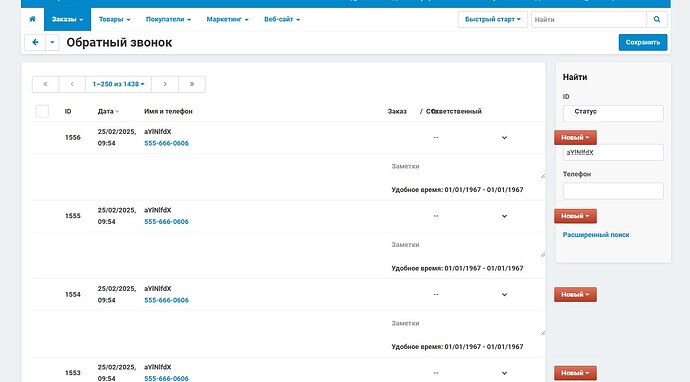This screenshot has height=382, width=690.
Task: Open the Товары menu
Action: [x=114, y=19]
